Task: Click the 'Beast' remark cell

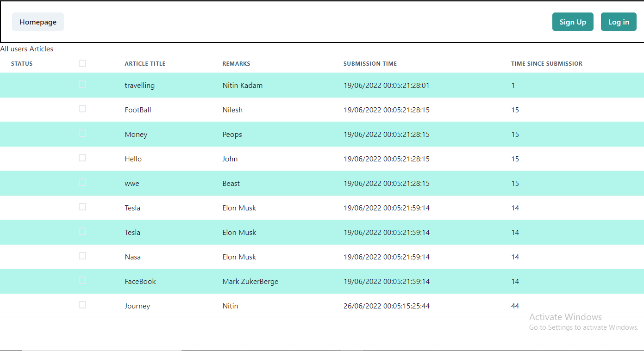Action: (x=231, y=184)
